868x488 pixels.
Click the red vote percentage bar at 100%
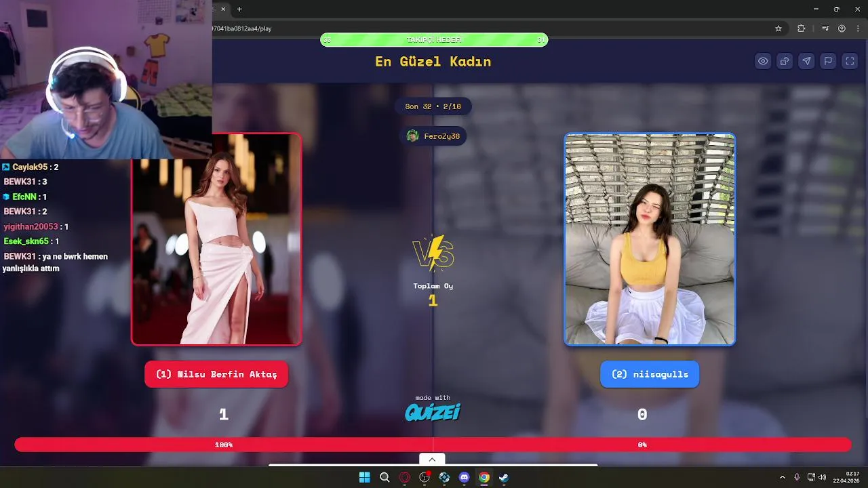[x=224, y=445]
